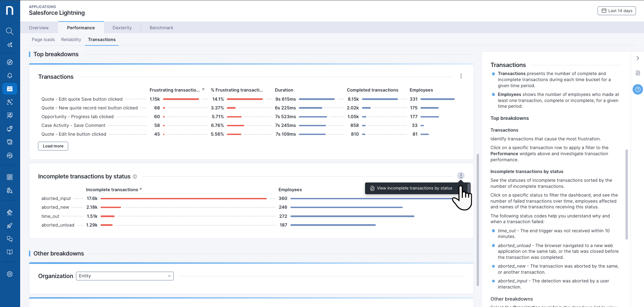
Task: Open the Reliability sub-tab
Action: click(x=71, y=40)
